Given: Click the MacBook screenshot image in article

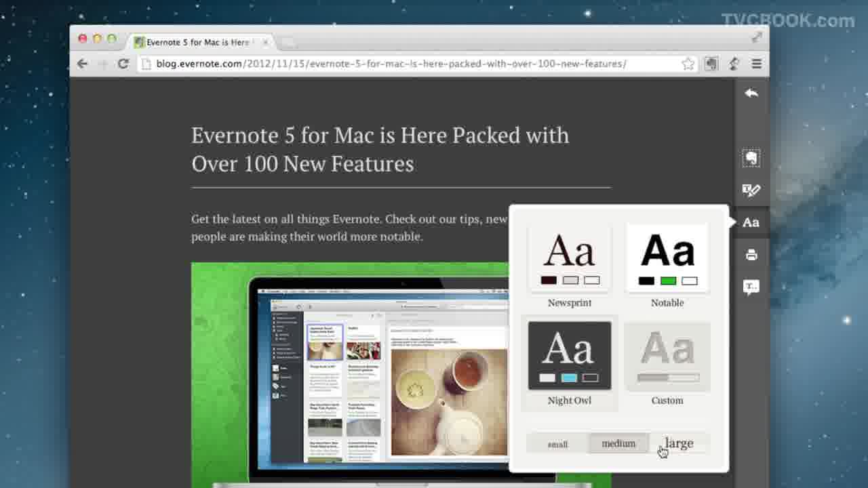Looking at the screenshot, I should [350, 375].
